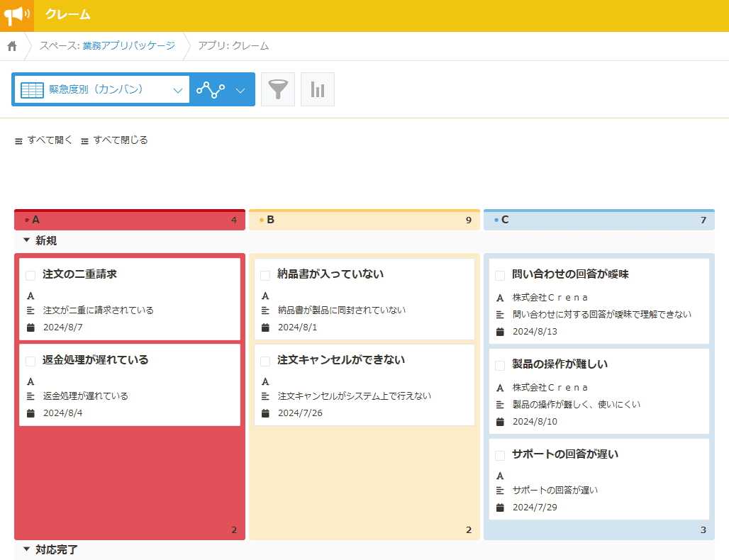Screen dimensions: 729x560
Task: Click text-lines icon beside 納品書が製品に同封されていない
Action: point(265,310)
